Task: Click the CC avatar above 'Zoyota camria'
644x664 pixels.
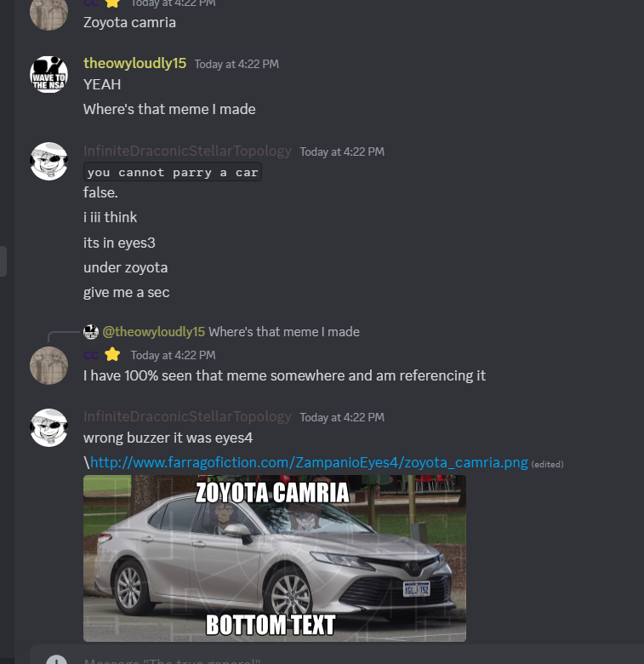Action: [x=48, y=14]
